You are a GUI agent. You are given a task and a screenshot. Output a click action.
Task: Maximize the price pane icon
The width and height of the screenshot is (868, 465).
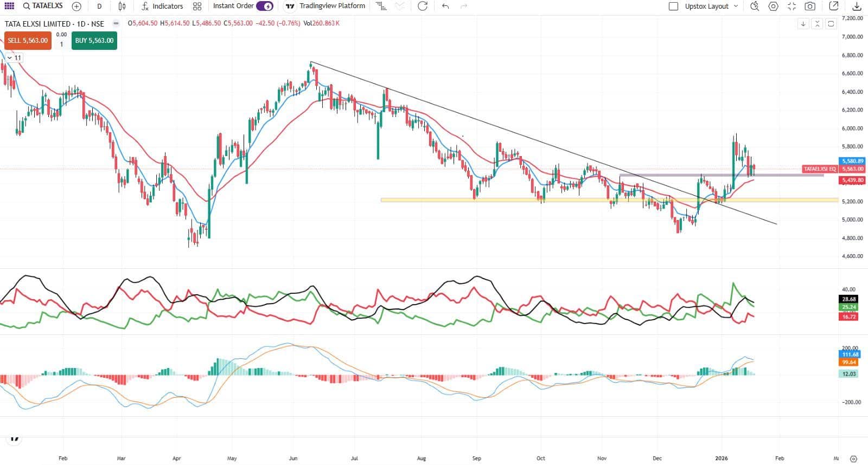(831, 24)
